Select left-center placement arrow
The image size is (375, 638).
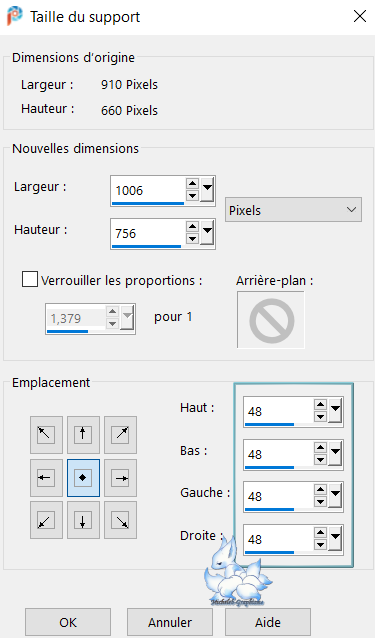pos(46,478)
